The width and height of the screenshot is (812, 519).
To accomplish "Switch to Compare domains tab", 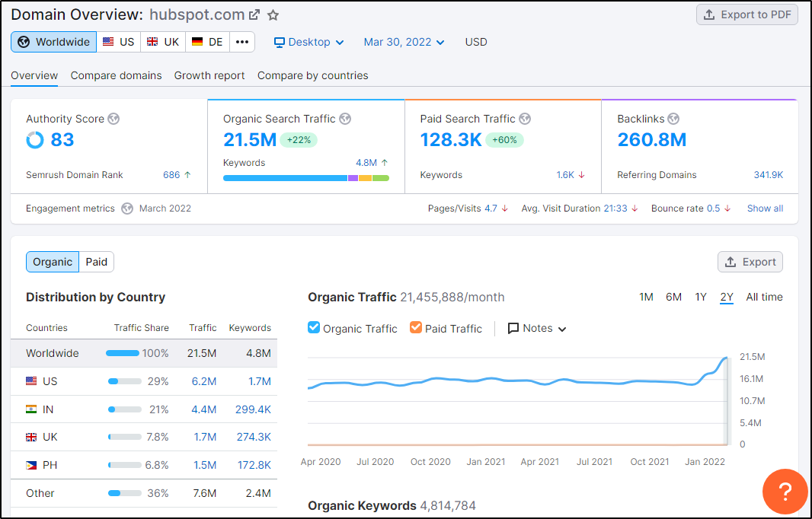I will pyautogui.click(x=116, y=75).
